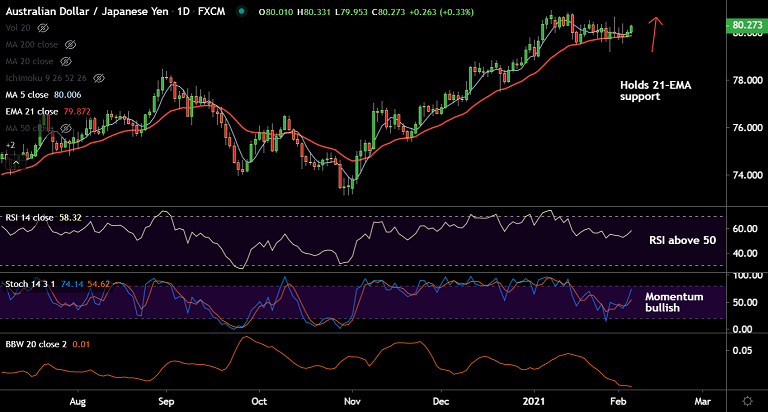The height and width of the screenshot is (412, 768).
Task: Click the MA 5 value 80.006
Action: click(x=68, y=95)
